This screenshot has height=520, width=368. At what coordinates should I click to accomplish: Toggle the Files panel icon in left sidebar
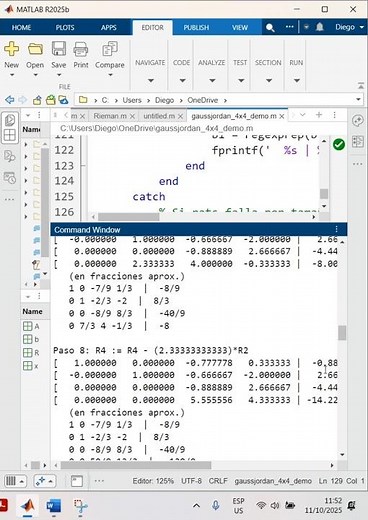9,119
